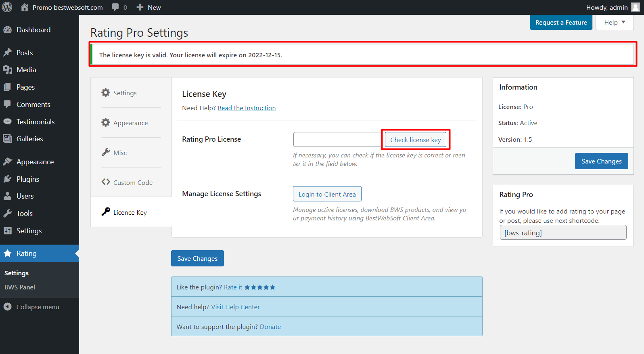
Task: Click the Appearance paintbrush icon in sidebar
Action: tap(7, 161)
